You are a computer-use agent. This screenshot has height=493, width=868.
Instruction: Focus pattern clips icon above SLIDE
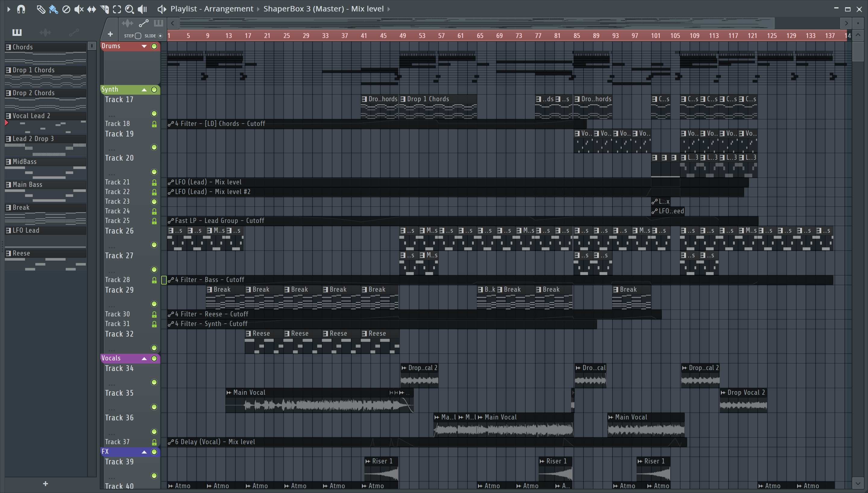click(x=158, y=24)
